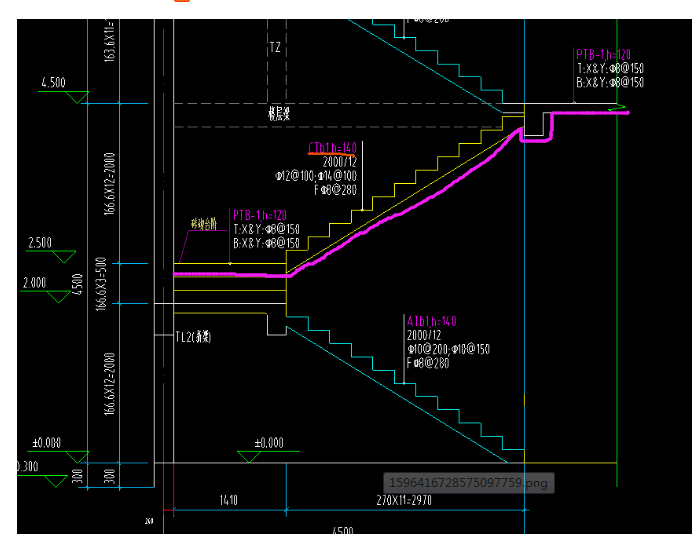The image size is (696, 543).
Task: Click B:X&Y:Φ8@150 under the middle PTB-1 label
Action: pyautogui.click(x=266, y=243)
